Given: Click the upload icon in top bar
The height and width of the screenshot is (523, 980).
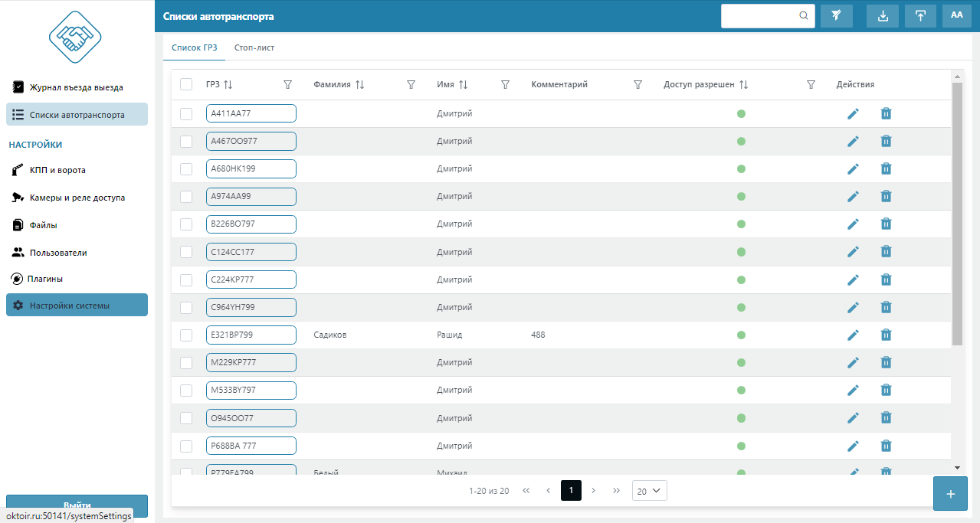Looking at the screenshot, I should click(920, 15).
